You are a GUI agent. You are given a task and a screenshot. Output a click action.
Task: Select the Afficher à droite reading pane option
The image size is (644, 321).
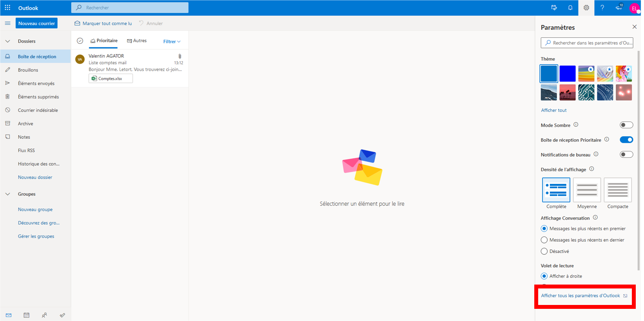click(x=544, y=276)
